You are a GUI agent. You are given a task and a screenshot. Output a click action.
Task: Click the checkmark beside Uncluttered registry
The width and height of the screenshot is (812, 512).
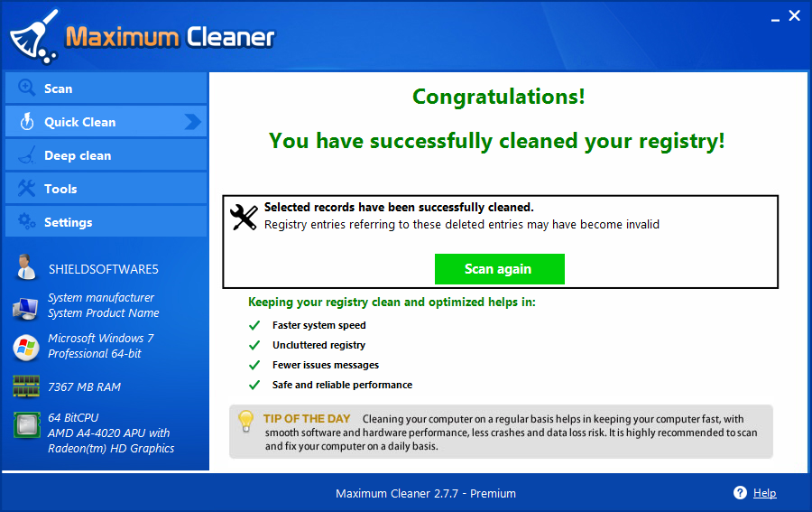(x=254, y=345)
